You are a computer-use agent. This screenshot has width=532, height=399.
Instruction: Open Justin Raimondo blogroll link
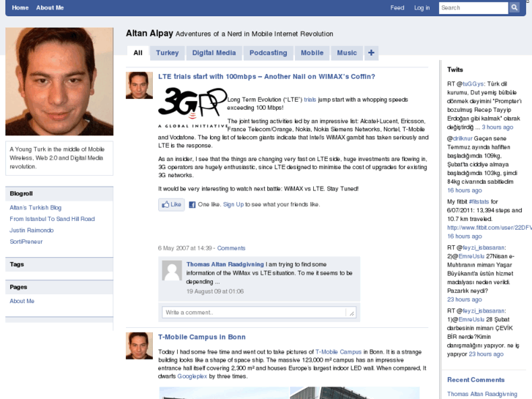[x=31, y=230]
